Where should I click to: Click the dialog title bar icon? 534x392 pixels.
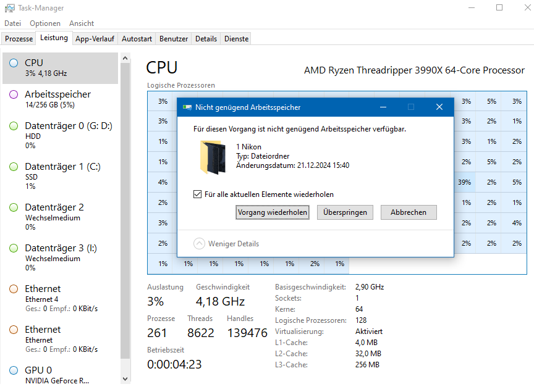point(187,107)
